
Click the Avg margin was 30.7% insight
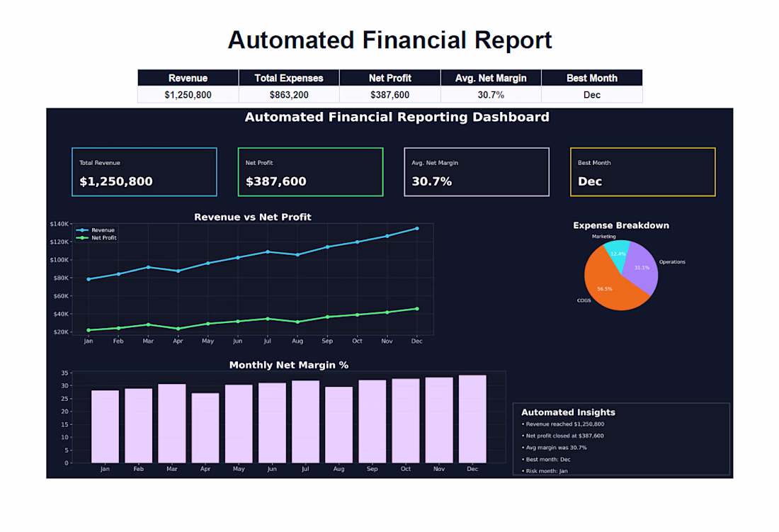(x=554, y=448)
